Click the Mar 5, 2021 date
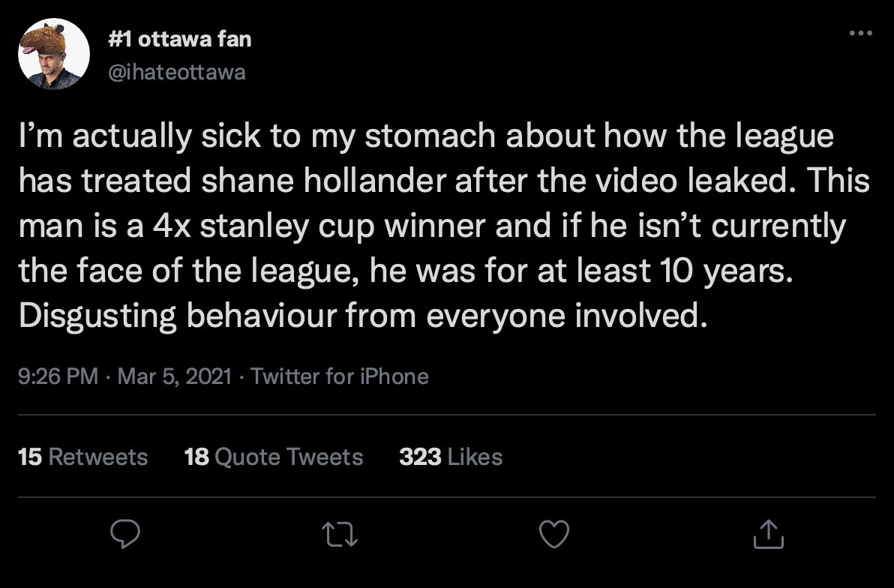The height and width of the screenshot is (588, 894). (x=175, y=376)
